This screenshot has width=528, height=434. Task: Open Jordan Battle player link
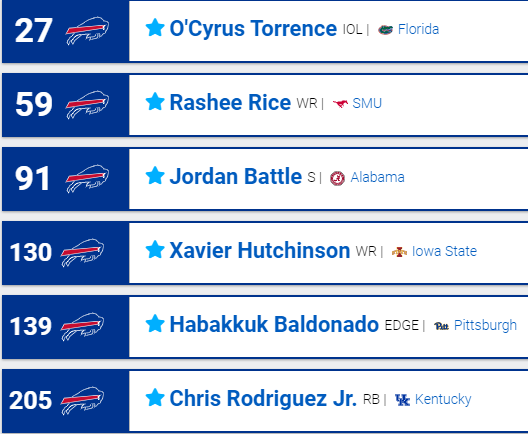click(235, 176)
